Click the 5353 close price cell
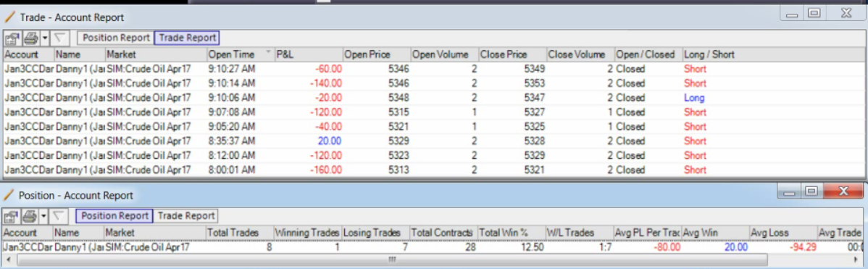The width and height of the screenshot is (868, 269). point(535,83)
